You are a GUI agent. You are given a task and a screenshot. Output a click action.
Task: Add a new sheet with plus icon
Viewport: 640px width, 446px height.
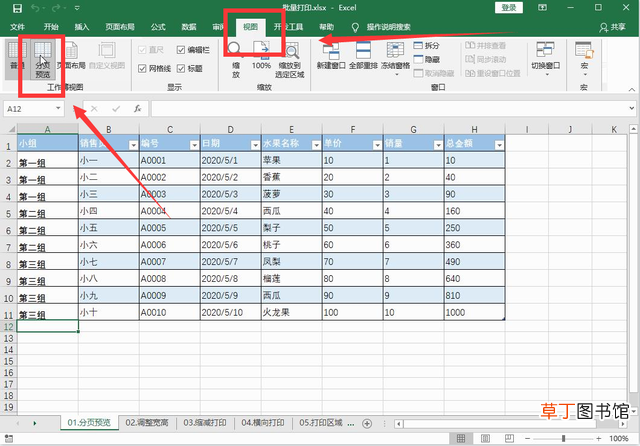(367, 424)
